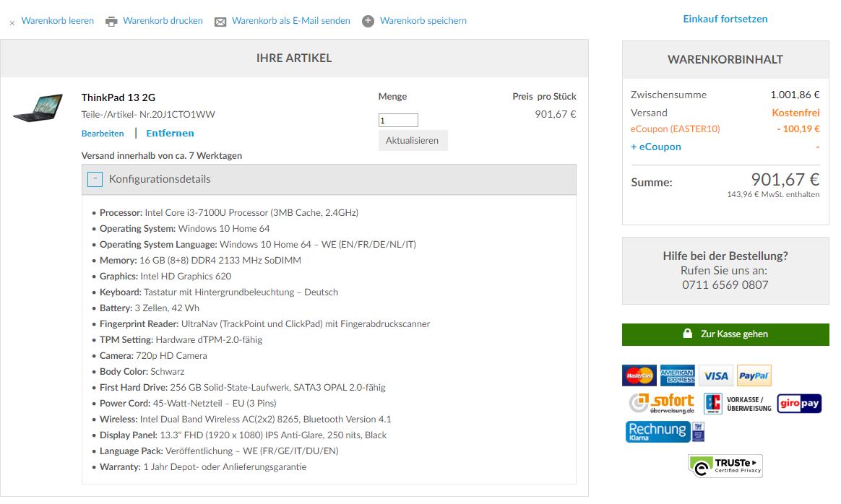Click the TRUSTe Certified Privacy badge
This screenshot has height=504, width=841.
coord(725,466)
